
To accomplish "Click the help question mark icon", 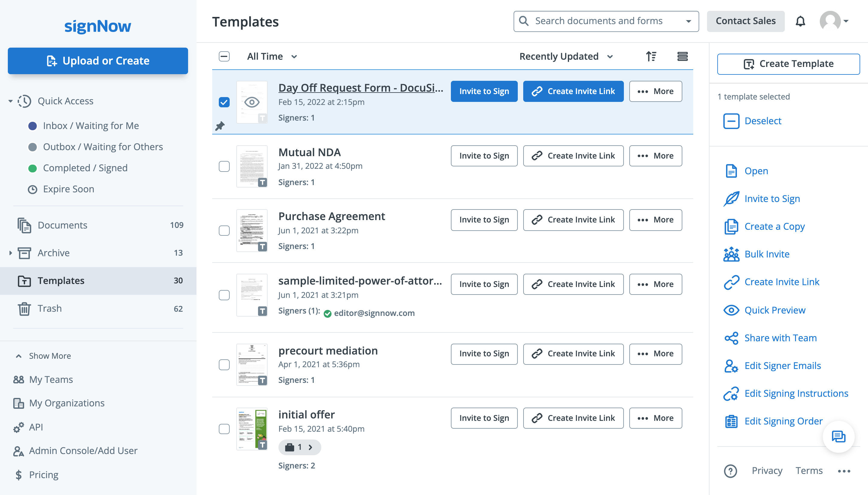I will 730,471.
